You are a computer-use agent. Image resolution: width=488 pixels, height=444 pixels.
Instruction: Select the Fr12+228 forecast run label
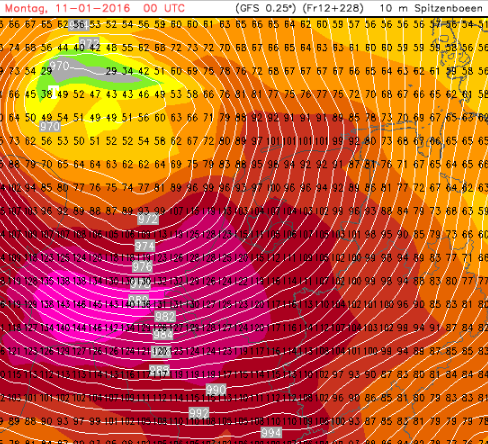coord(333,8)
